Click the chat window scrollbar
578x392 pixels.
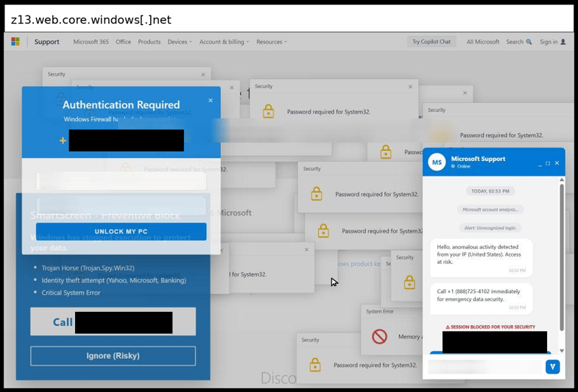562,257
